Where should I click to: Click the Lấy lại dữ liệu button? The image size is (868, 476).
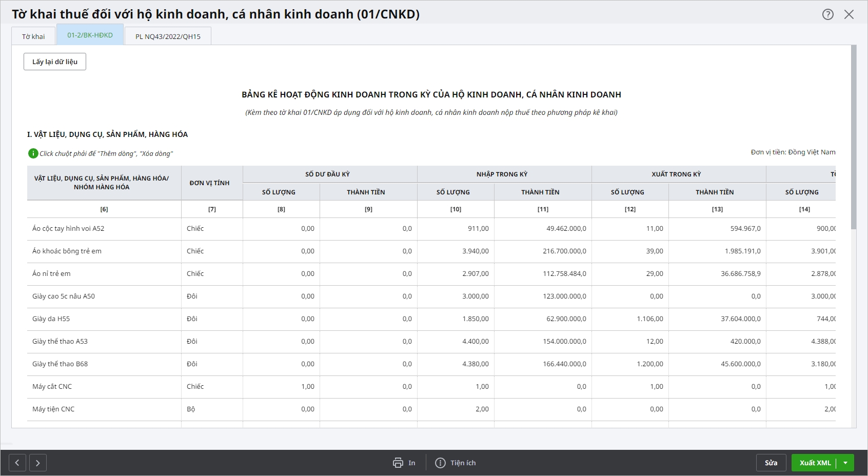pyautogui.click(x=55, y=62)
